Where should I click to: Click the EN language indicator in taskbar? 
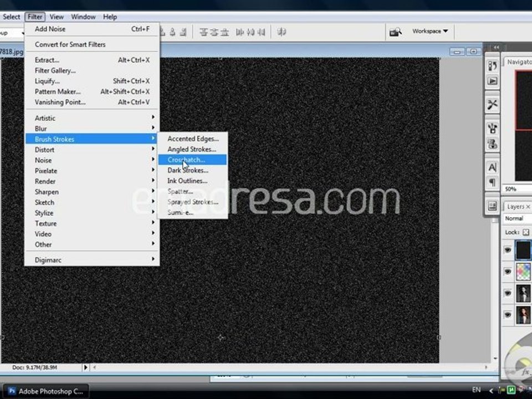coord(477,390)
